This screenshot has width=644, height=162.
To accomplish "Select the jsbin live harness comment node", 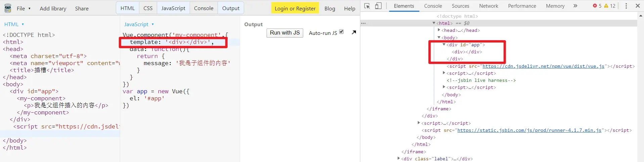I will tap(481, 80).
